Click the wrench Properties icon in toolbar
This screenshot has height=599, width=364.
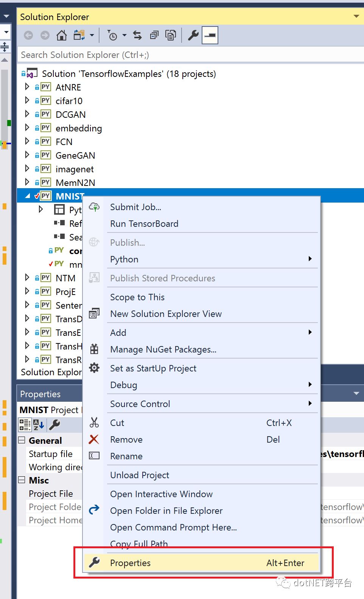point(193,36)
